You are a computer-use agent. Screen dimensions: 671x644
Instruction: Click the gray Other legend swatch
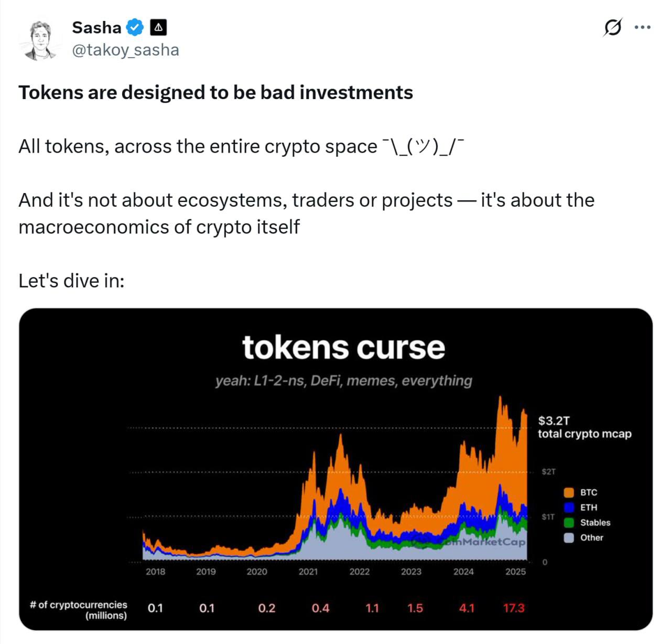[569, 538]
